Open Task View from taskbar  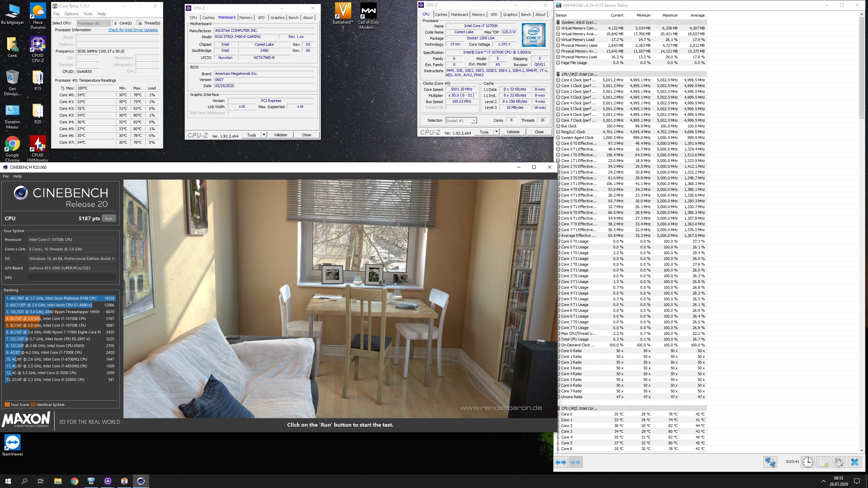tap(41, 481)
